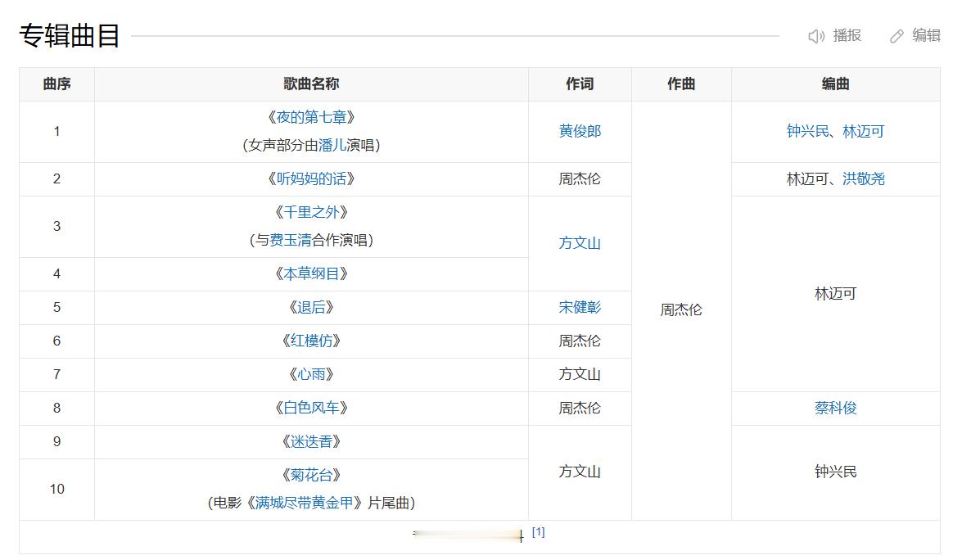Open the 满城尽带黄金甲 movie link
The image size is (953, 560).
coord(304,503)
